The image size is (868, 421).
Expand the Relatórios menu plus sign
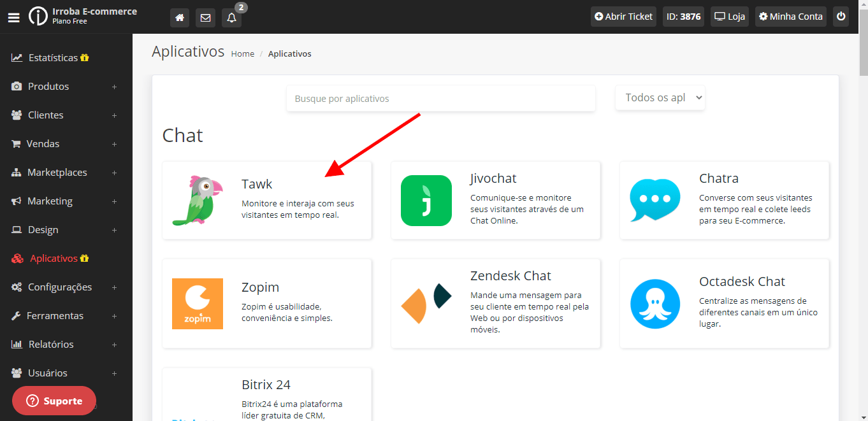pos(115,345)
